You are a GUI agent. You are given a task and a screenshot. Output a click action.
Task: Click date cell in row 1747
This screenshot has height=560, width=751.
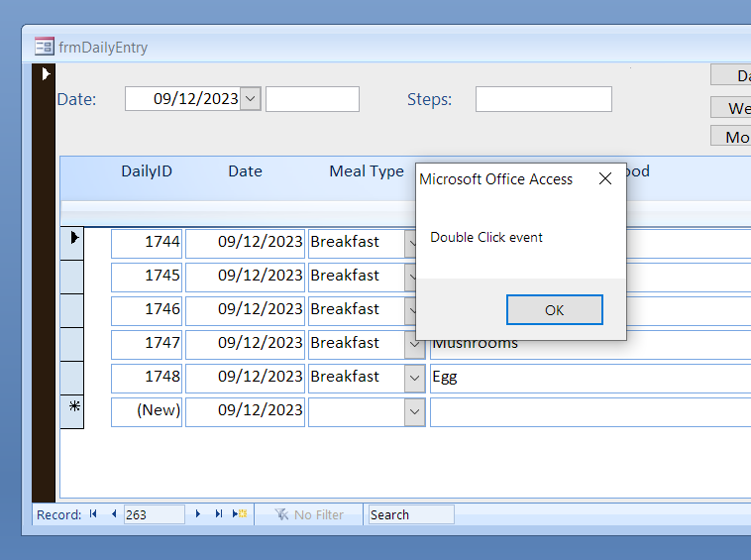pos(246,345)
